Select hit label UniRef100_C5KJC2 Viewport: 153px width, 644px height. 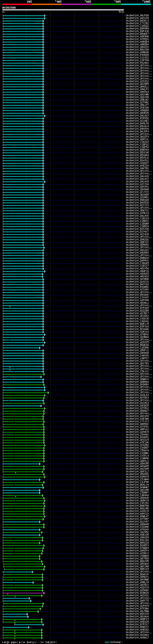coord(137,371)
